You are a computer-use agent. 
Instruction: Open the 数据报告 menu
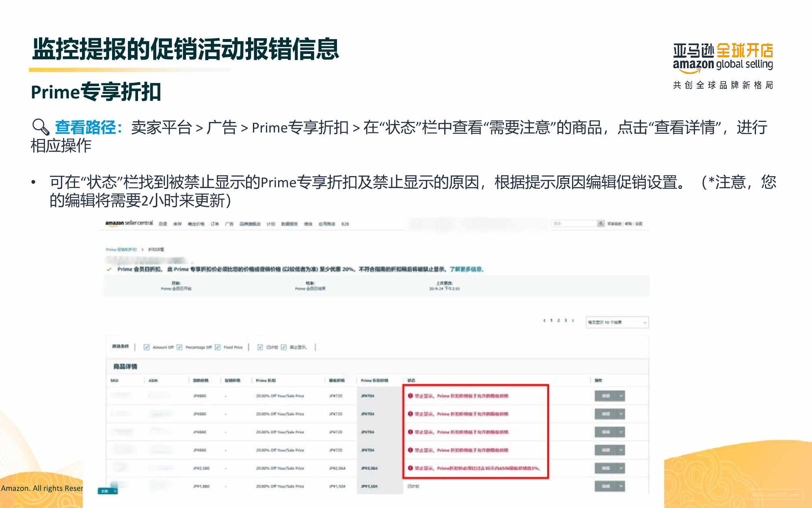pos(289,224)
